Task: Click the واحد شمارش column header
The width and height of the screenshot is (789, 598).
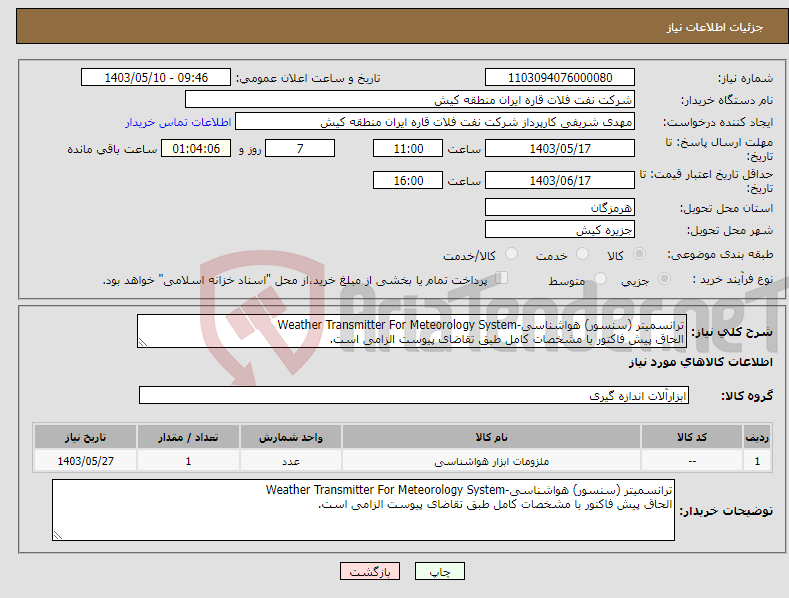Action: 291,437
